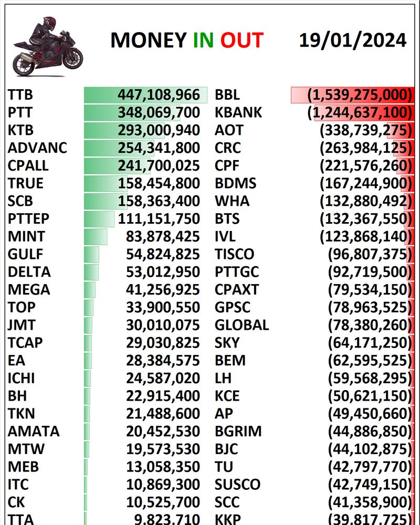The height and width of the screenshot is (525, 420).
Task: Select the DELTA ticker cell
Action: coord(29,272)
